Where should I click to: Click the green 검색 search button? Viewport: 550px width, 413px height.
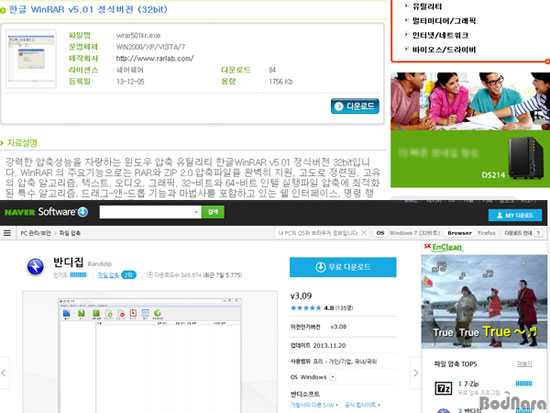[213, 212]
